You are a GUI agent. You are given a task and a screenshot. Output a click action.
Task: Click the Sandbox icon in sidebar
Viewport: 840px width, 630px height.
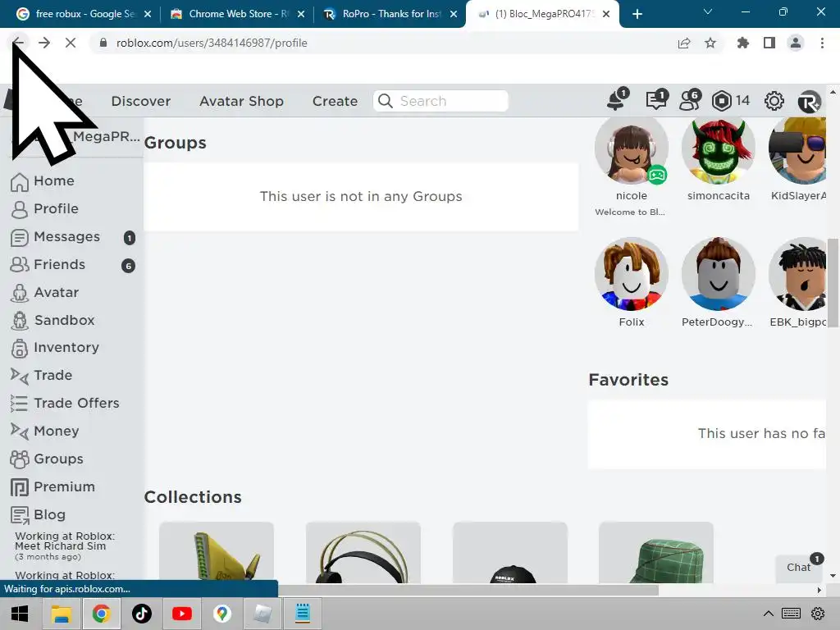tap(20, 321)
